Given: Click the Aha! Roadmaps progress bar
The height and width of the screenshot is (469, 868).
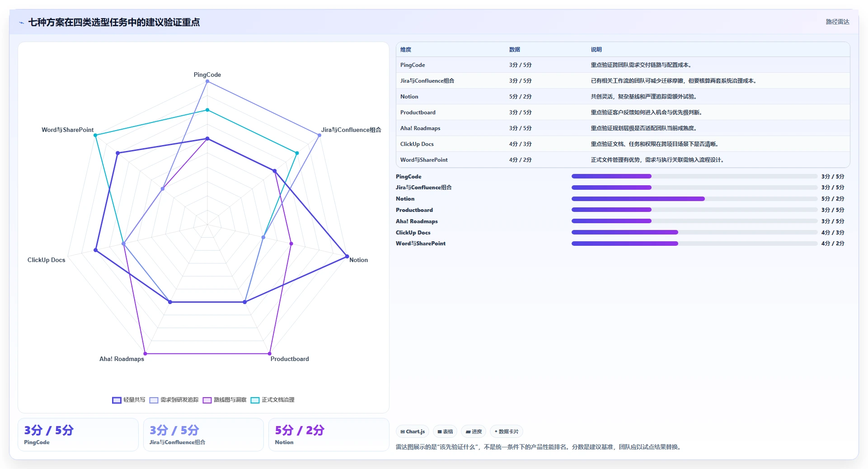Looking at the screenshot, I should (694, 221).
